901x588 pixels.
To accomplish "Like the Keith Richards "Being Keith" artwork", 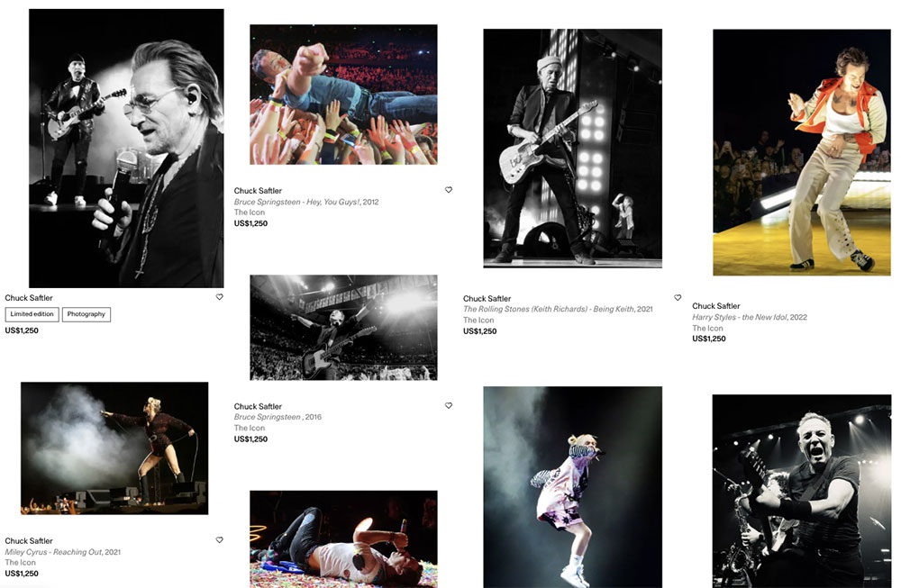I will click(678, 298).
